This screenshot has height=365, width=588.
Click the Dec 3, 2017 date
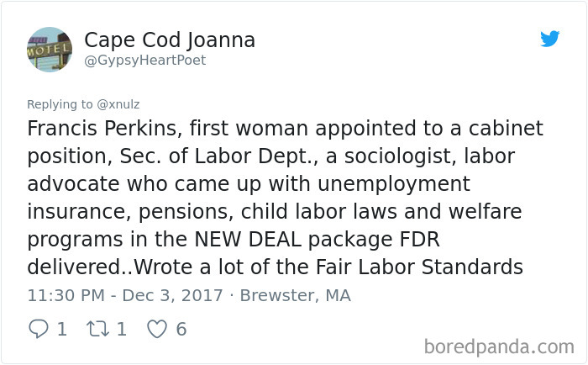[172, 295]
